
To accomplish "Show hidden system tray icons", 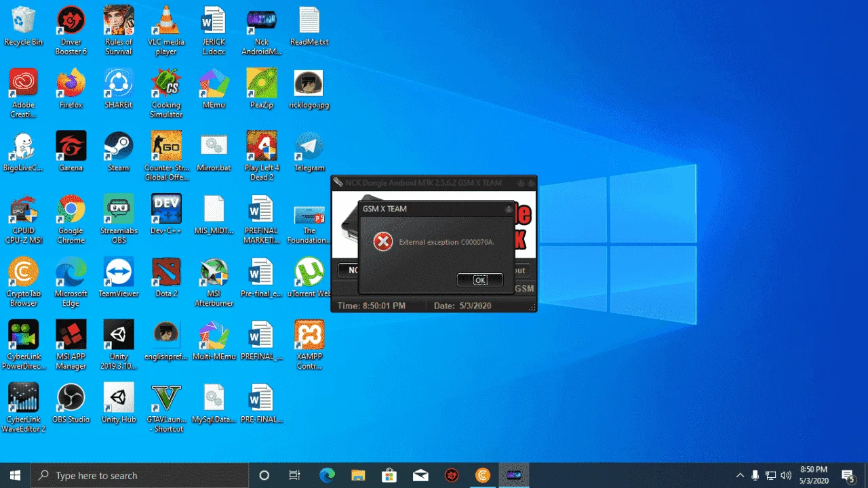I will (x=740, y=475).
